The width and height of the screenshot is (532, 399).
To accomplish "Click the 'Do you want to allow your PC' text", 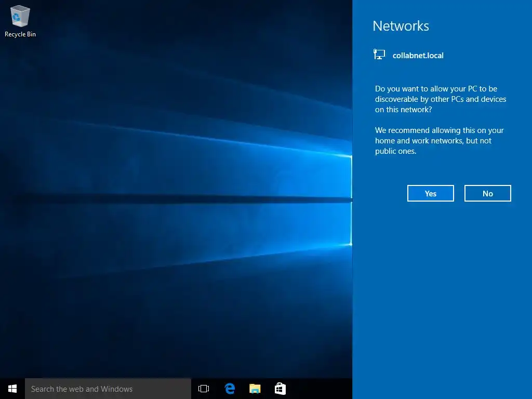I will 441,99.
